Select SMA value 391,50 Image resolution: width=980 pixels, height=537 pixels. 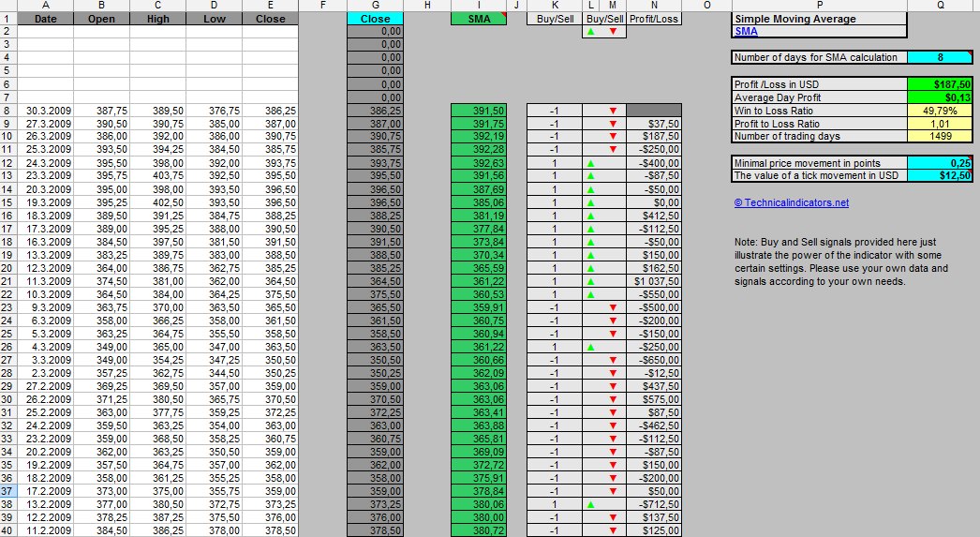pyautogui.click(x=479, y=111)
